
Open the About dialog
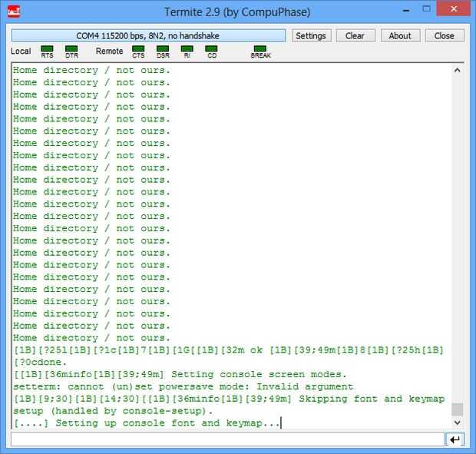pos(400,36)
